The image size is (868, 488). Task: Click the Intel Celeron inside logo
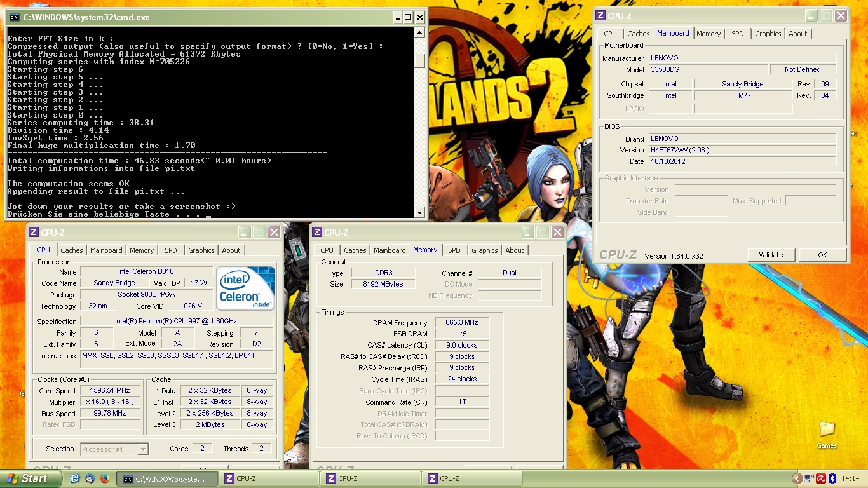coord(245,288)
